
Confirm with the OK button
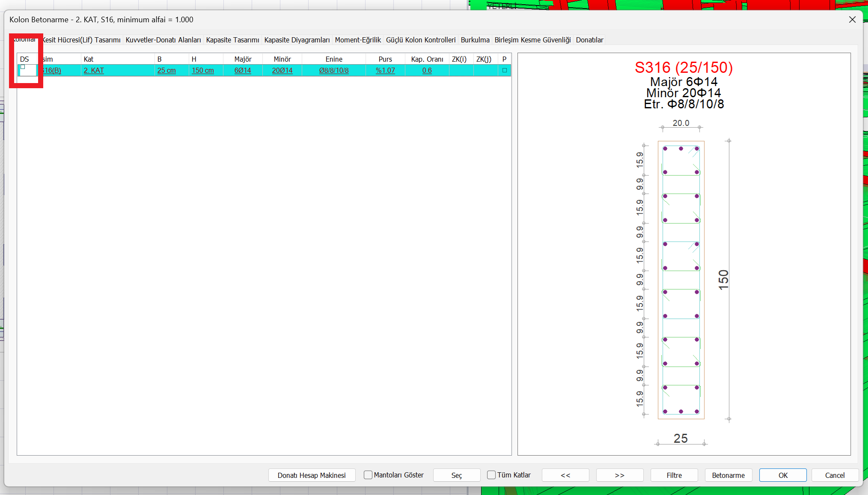783,475
